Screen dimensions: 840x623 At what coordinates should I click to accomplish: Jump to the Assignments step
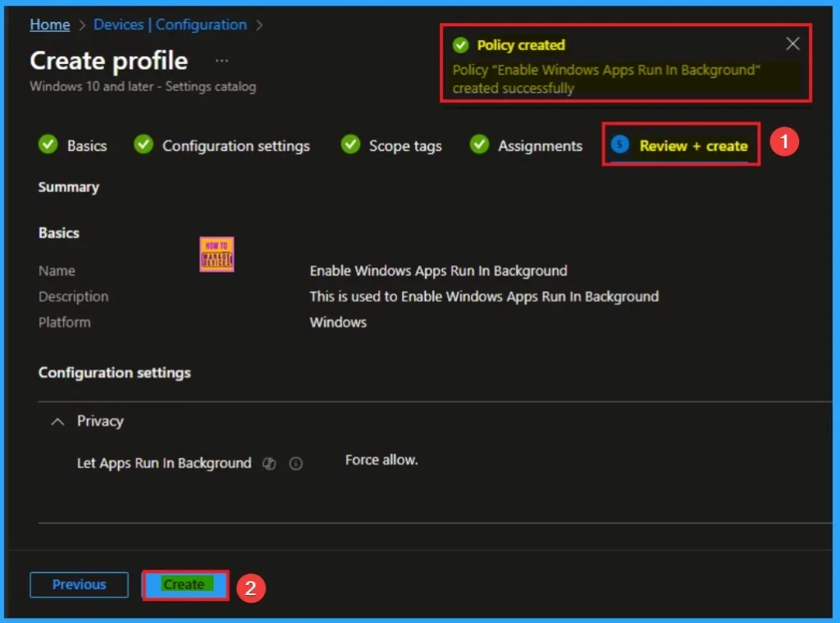(x=540, y=145)
